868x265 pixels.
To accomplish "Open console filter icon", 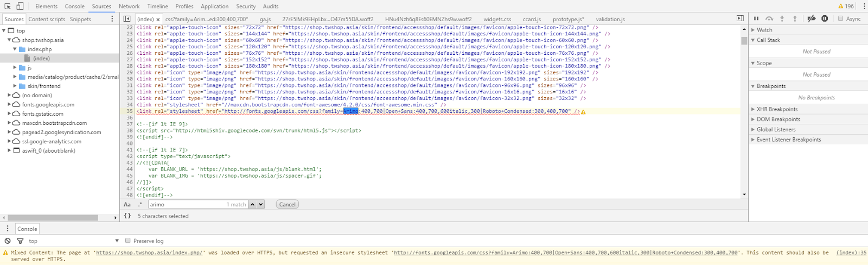I will (20, 241).
